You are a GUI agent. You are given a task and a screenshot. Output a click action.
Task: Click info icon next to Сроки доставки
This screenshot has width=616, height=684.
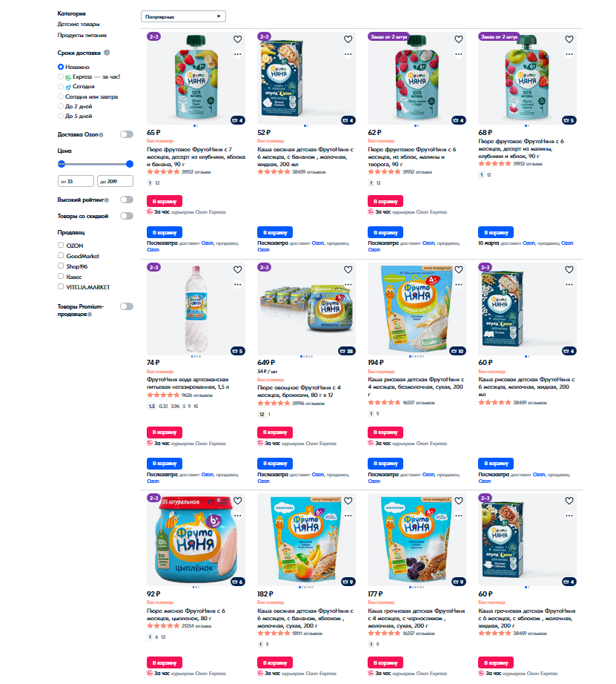click(107, 53)
